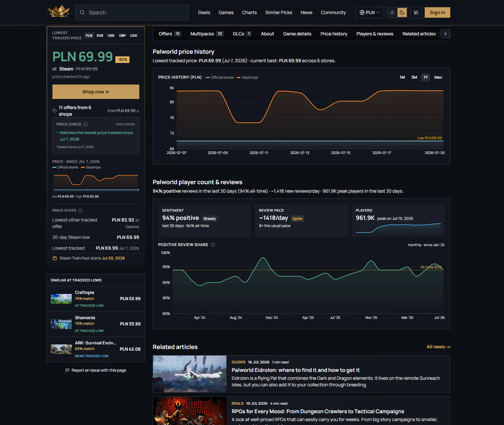This screenshot has height=425, width=504.
Task: Open Charts in top navigation
Action: coord(249,12)
